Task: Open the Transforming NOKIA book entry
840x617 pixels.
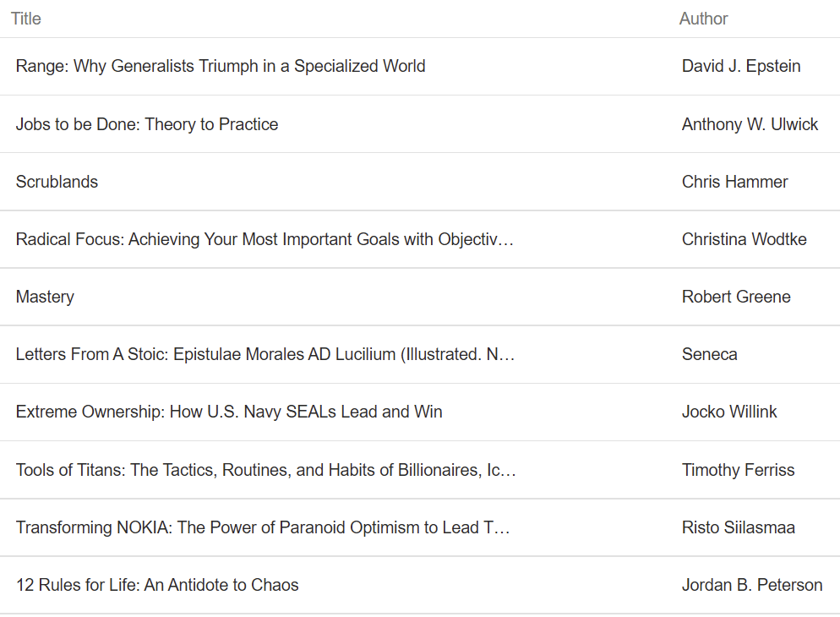Action: (263, 527)
